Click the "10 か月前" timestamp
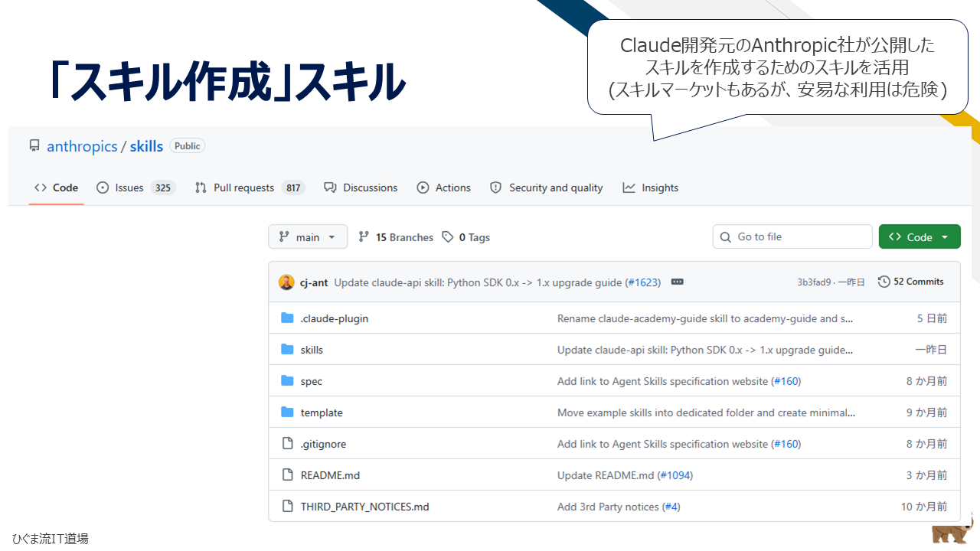This screenshot has height=551, width=980. pos(924,507)
